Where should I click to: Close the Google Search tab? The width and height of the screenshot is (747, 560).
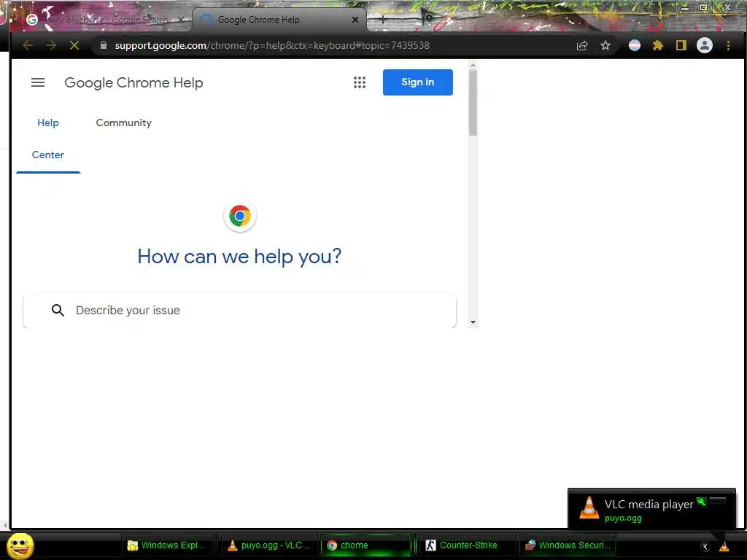coord(181,20)
